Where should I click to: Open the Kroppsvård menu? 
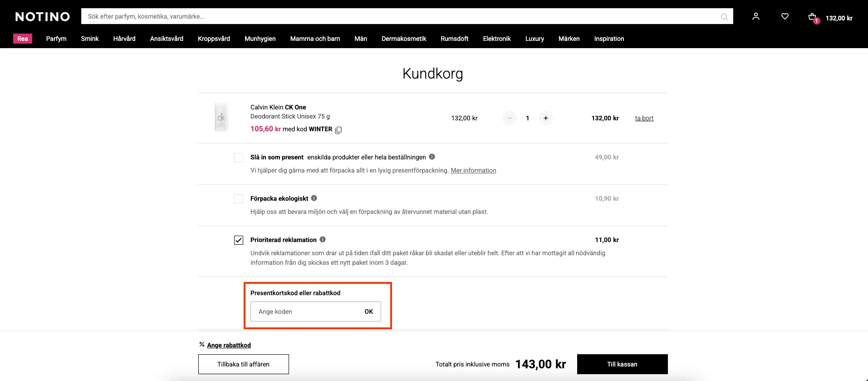click(x=214, y=39)
